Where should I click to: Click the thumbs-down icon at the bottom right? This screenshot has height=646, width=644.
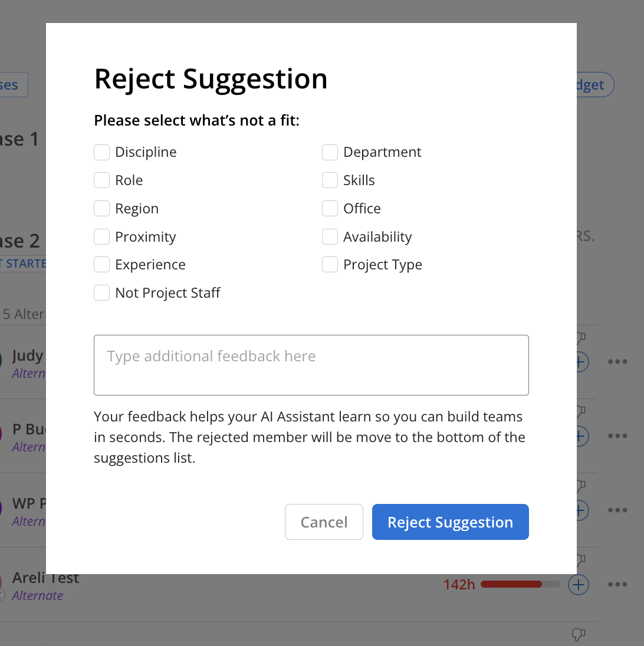tap(579, 634)
